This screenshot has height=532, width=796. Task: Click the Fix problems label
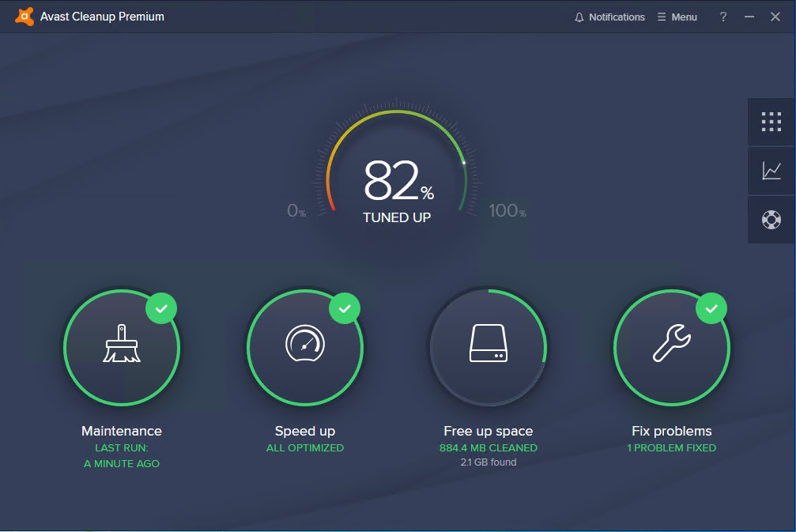click(672, 431)
